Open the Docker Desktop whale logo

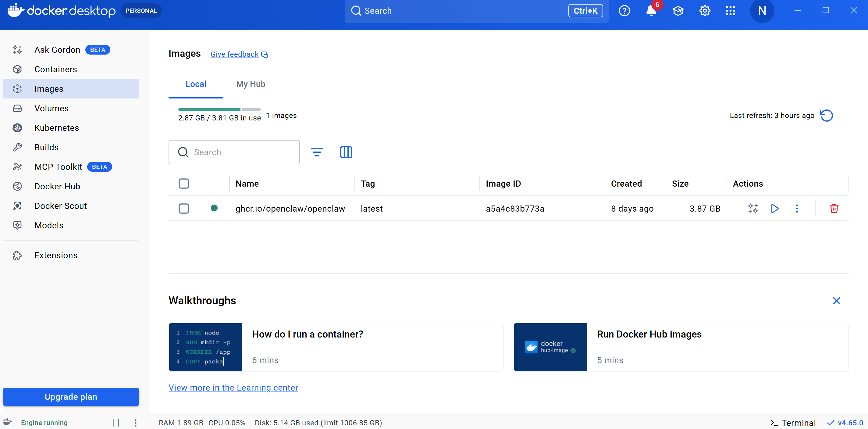(x=61, y=10)
